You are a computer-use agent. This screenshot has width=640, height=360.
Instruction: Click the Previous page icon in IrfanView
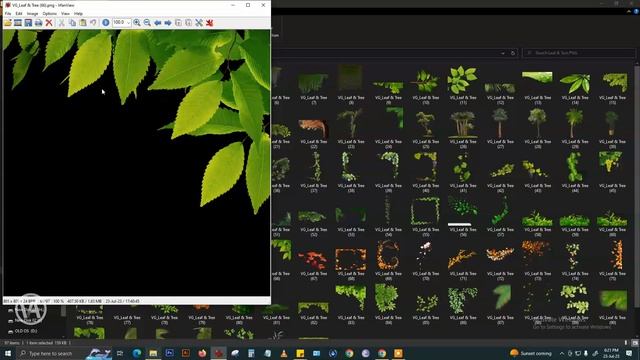click(178, 23)
